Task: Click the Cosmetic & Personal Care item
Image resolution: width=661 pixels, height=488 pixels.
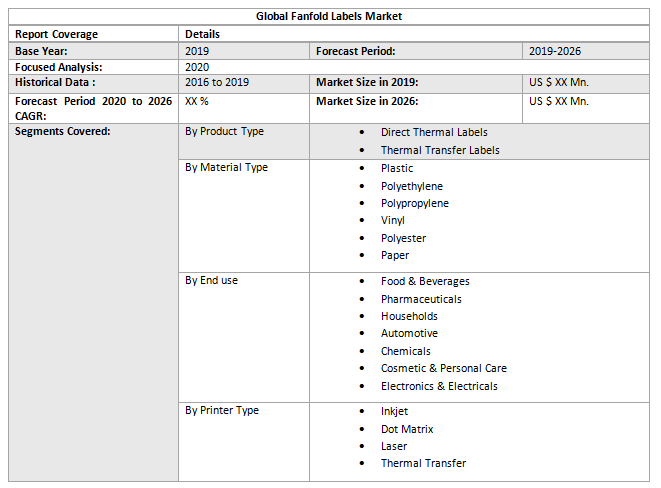Action: tap(443, 368)
